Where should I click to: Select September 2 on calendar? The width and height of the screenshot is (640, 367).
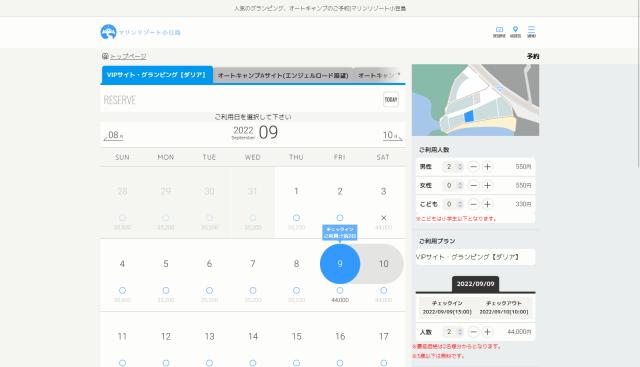tap(340, 203)
